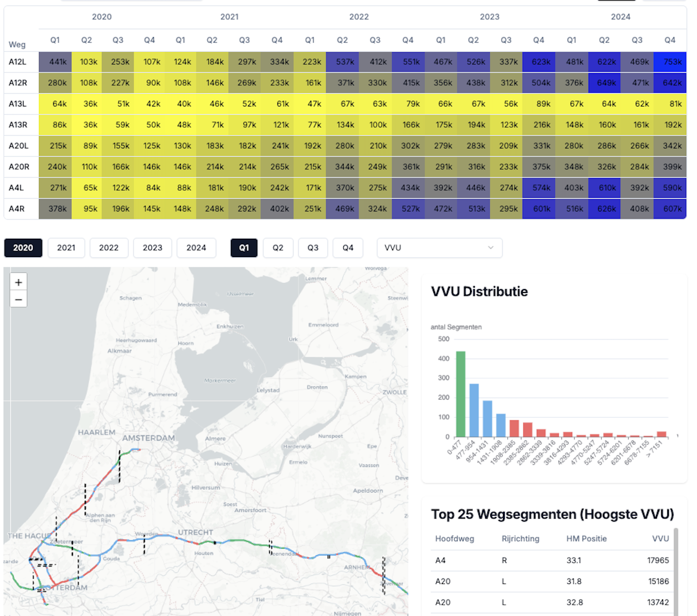Click the >7151 histogram bar
This screenshot has width=697, height=616.
662,434
